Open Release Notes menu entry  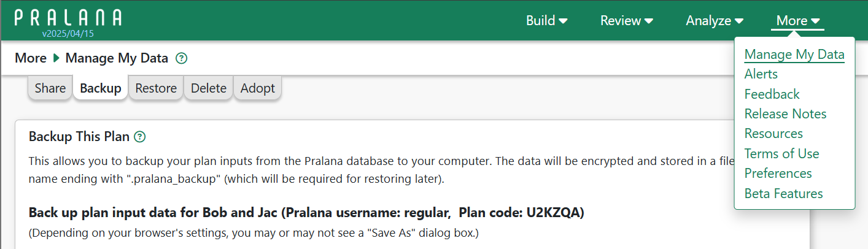tap(786, 114)
